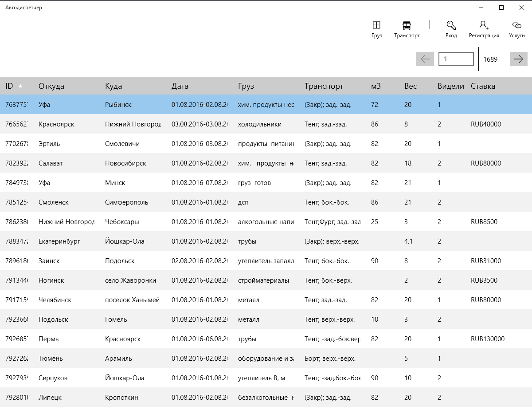The width and height of the screenshot is (532, 414).
Task: Sort by Откуда column header
Action: (51, 86)
